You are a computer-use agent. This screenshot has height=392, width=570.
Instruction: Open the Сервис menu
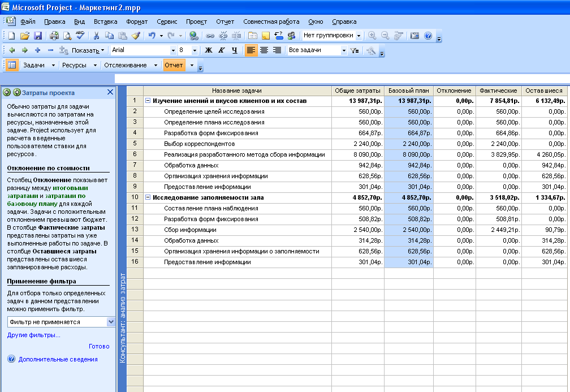tap(167, 22)
